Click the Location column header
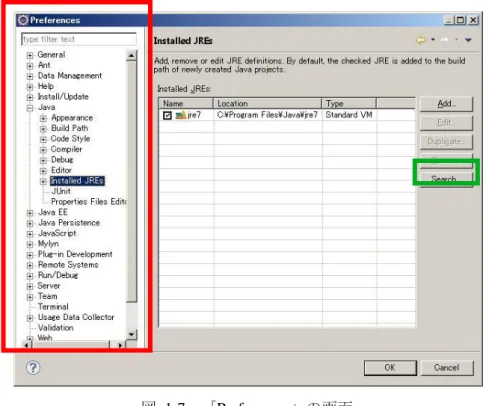The width and height of the screenshot is (486, 406). [267, 103]
